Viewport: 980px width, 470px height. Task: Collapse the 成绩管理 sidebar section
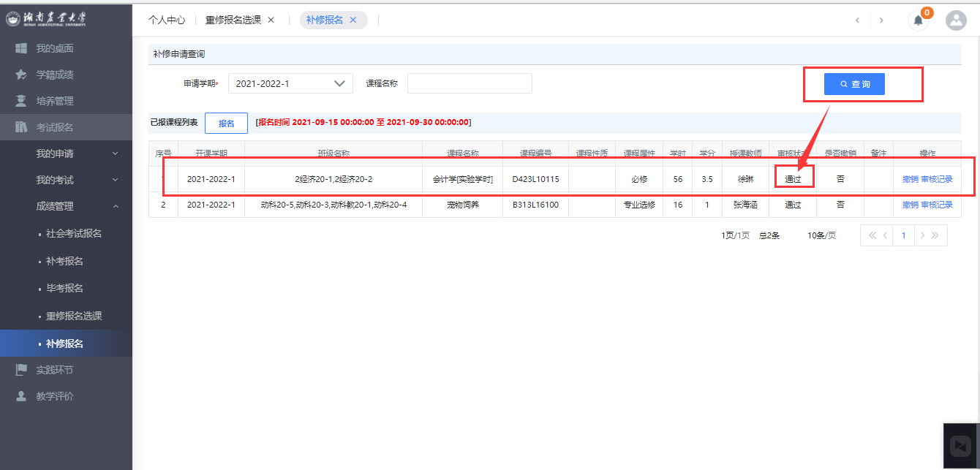pyautogui.click(x=115, y=206)
